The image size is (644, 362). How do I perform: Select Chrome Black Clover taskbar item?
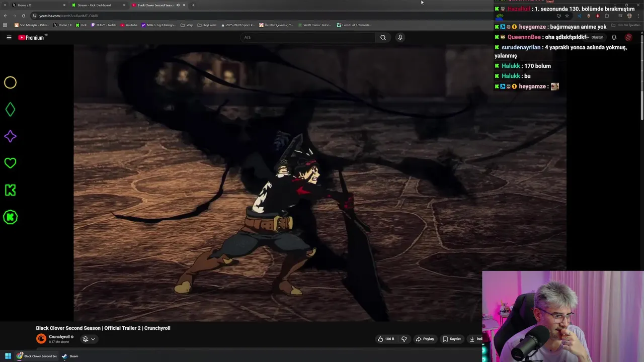37,356
